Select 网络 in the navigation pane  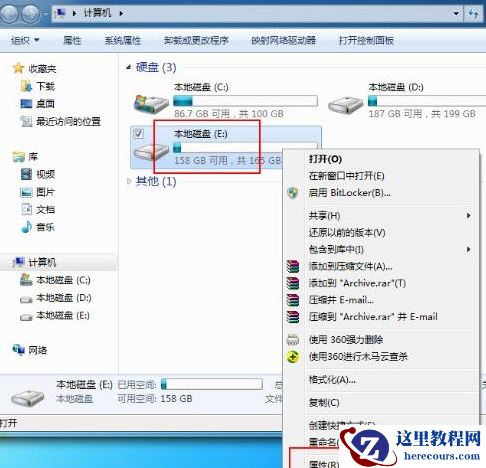(30, 350)
